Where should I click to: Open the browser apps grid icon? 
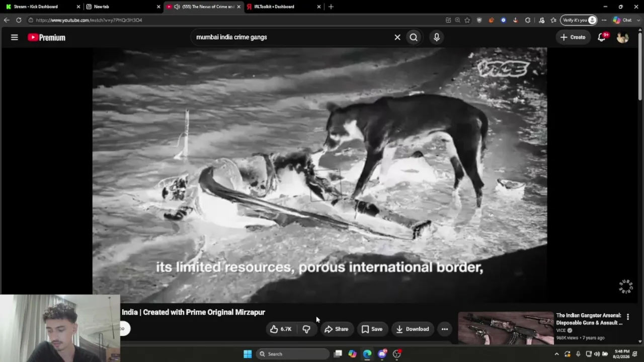pos(448,20)
